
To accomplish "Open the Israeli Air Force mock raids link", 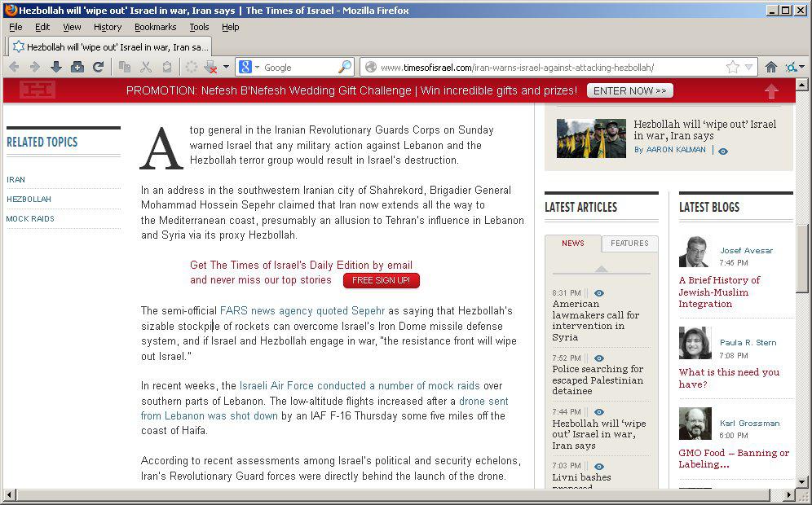I will (360, 386).
